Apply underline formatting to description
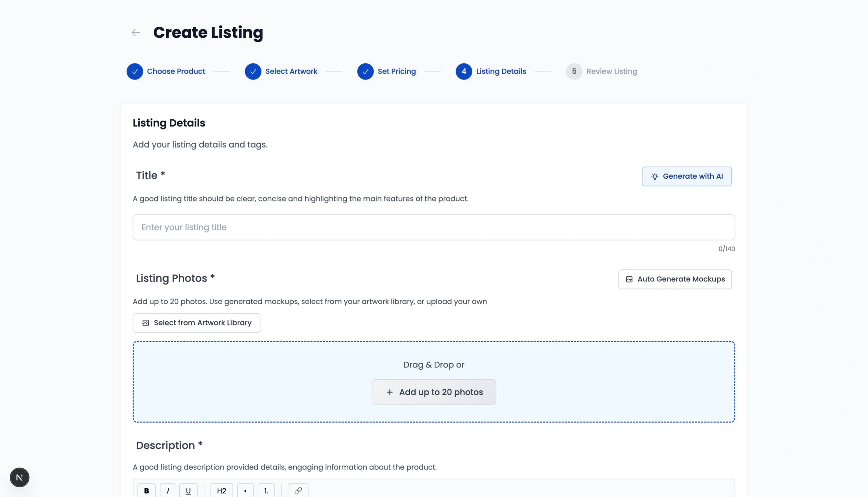This screenshot has height=497, width=868. click(188, 490)
